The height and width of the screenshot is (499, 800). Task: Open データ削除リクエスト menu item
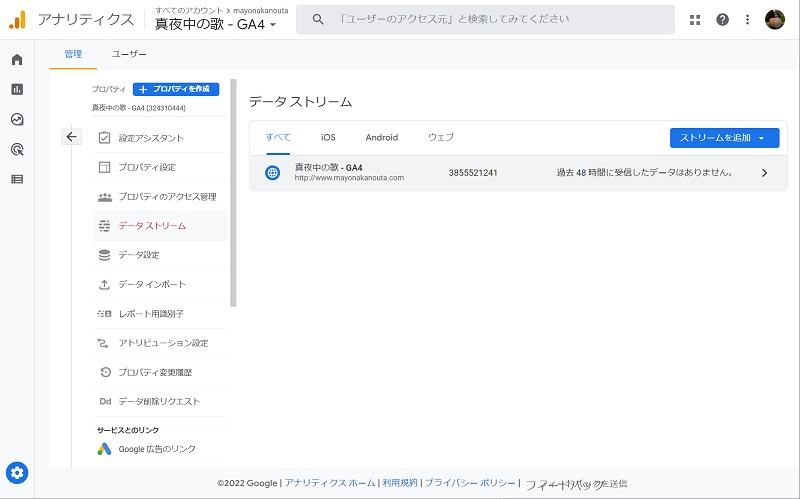coord(160,401)
